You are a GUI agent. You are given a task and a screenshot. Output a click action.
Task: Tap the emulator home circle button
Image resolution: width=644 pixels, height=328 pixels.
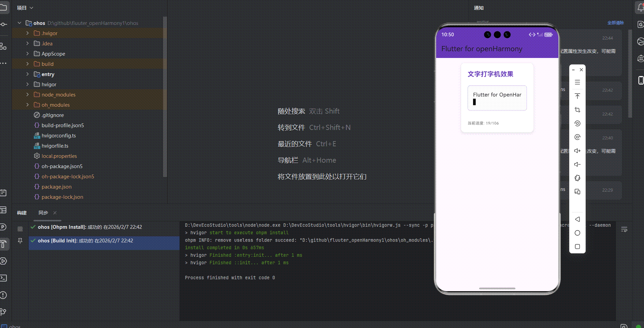(577, 233)
